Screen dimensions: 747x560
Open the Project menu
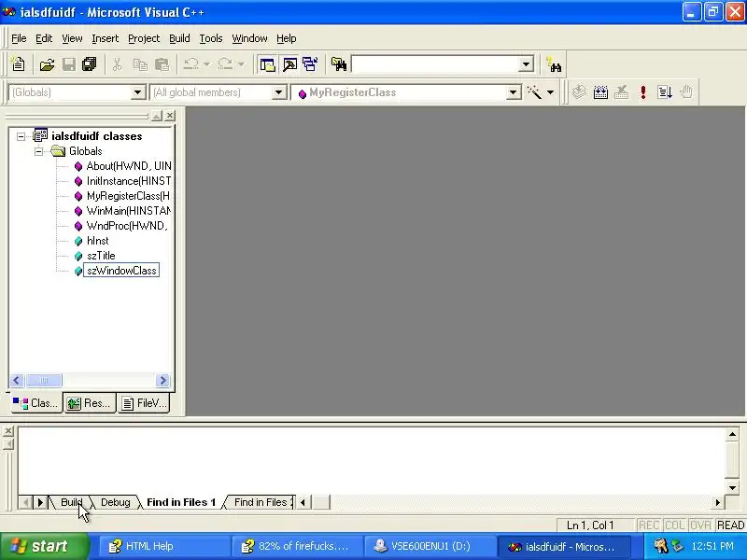click(x=144, y=38)
